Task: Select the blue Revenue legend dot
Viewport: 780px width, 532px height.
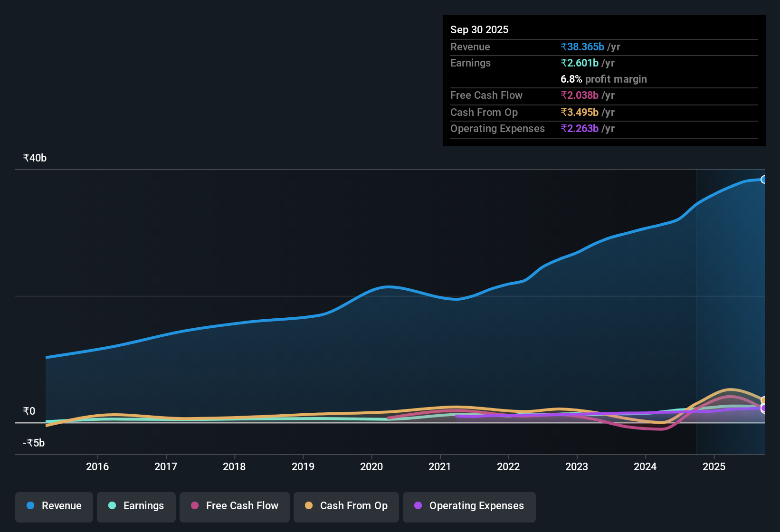Action: click(30, 506)
